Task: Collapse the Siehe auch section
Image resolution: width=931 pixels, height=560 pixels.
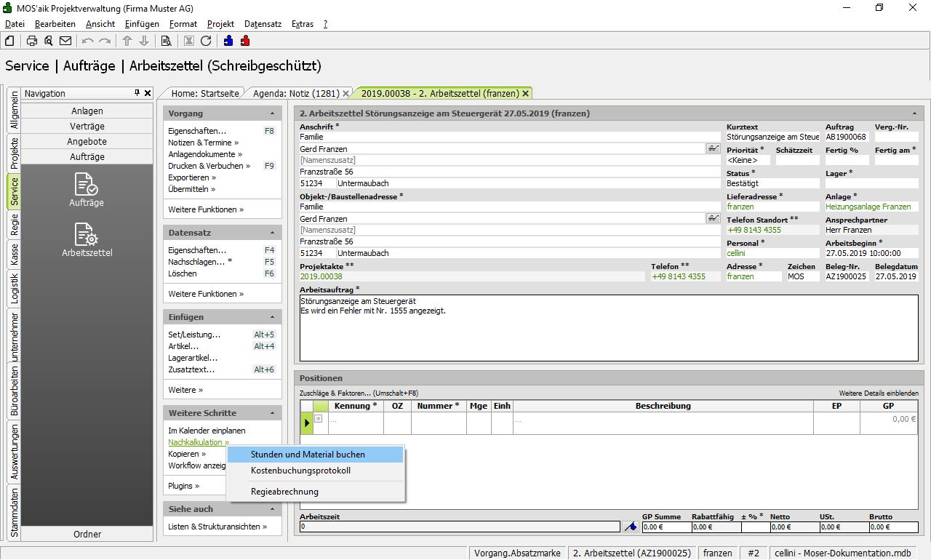Action: 272,510
